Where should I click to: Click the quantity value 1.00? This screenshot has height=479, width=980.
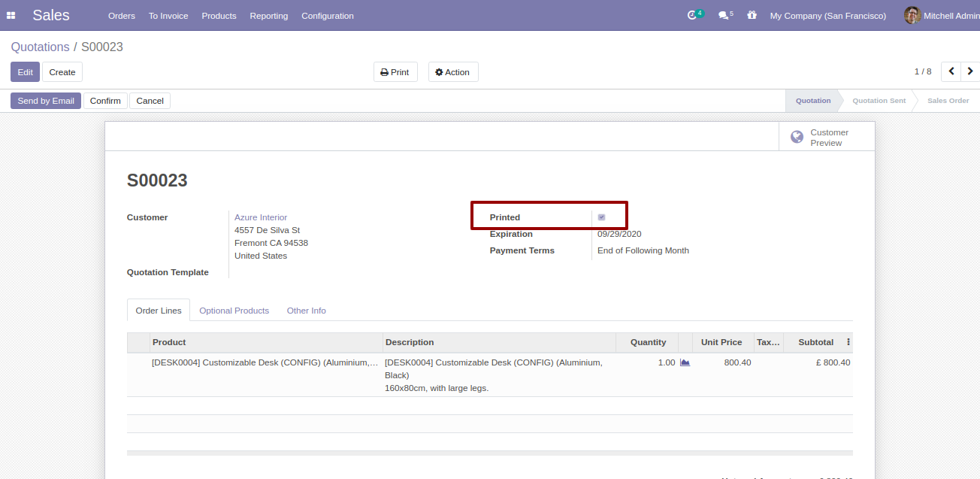pyautogui.click(x=667, y=362)
